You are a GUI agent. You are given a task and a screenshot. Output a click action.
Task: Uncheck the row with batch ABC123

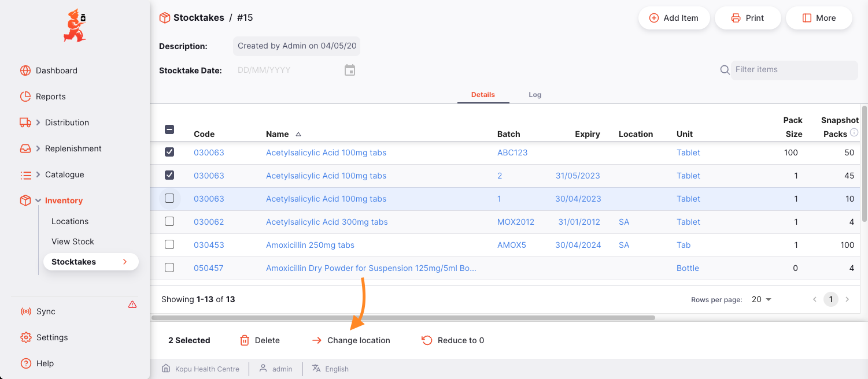coord(169,152)
